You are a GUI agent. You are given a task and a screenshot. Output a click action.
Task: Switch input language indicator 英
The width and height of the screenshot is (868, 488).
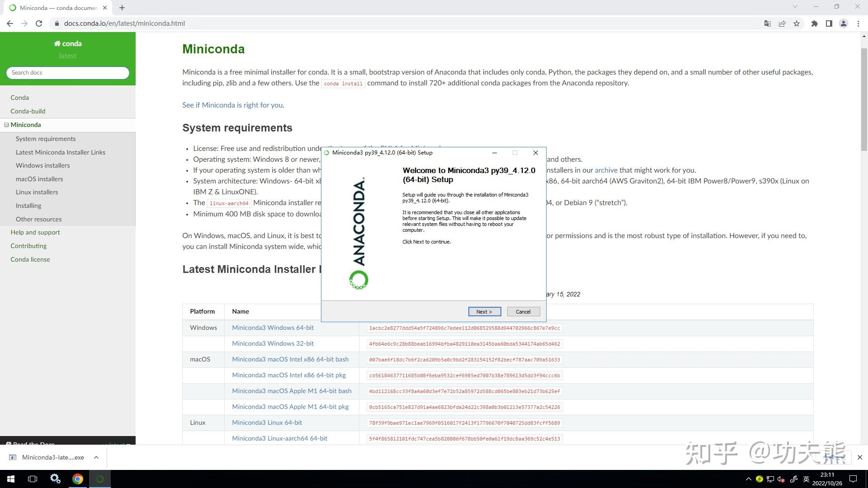click(806, 479)
